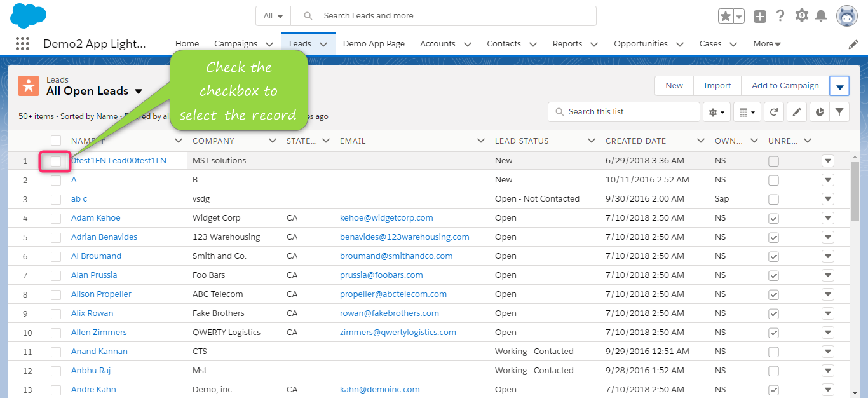Check the select-all header checkbox
The width and height of the screenshot is (868, 398).
coord(56,141)
